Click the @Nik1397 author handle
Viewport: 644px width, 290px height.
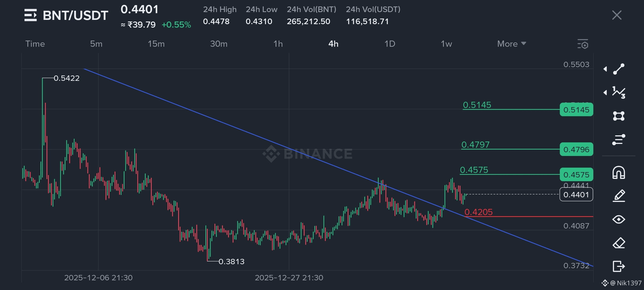click(626, 283)
